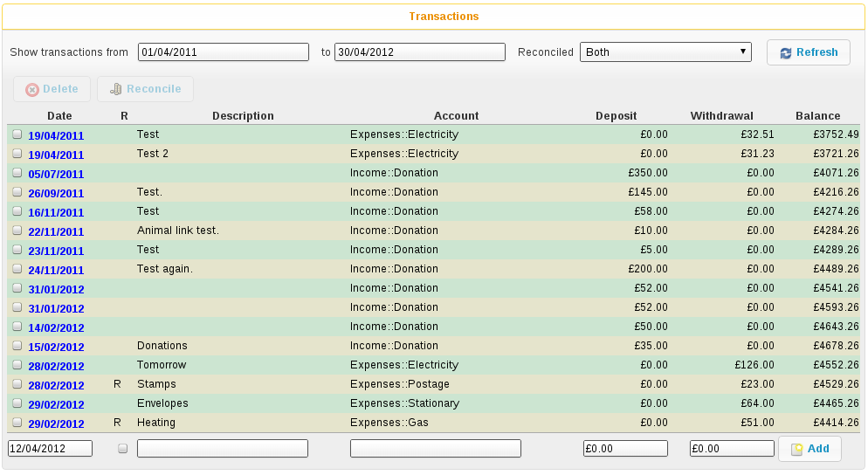Open transaction dated 24/11/2011

point(56,270)
